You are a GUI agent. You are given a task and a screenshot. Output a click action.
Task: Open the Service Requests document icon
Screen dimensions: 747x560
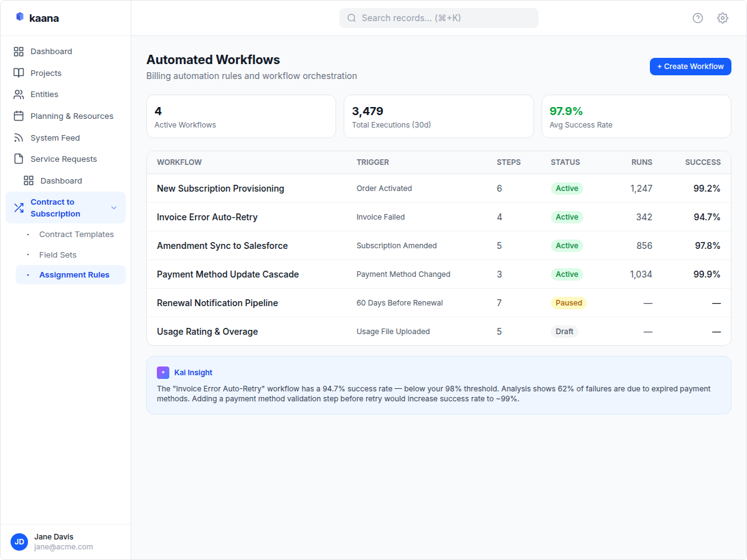[x=19, y=159]
